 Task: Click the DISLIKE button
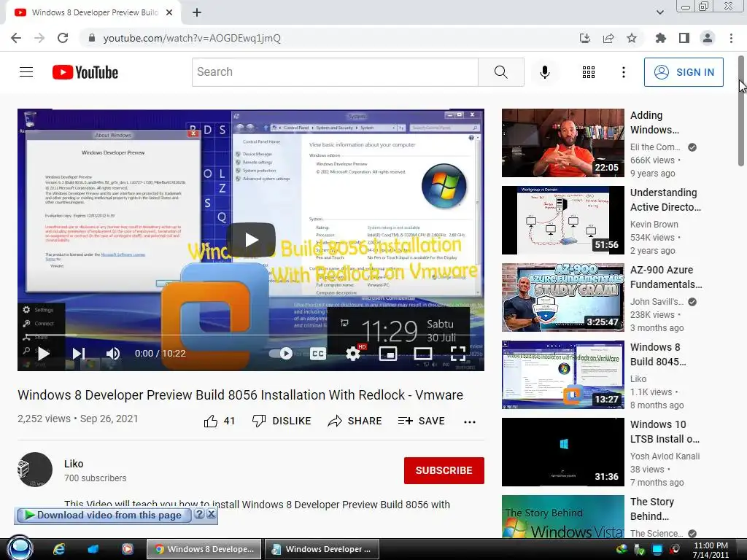282,421
